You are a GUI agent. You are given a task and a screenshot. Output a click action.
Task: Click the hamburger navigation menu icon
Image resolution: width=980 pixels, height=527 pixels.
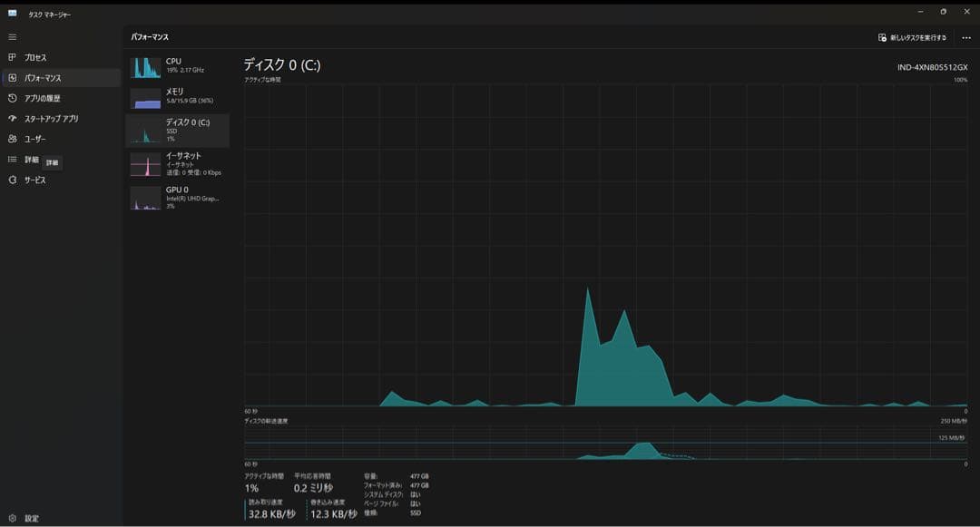pos(13,37)
